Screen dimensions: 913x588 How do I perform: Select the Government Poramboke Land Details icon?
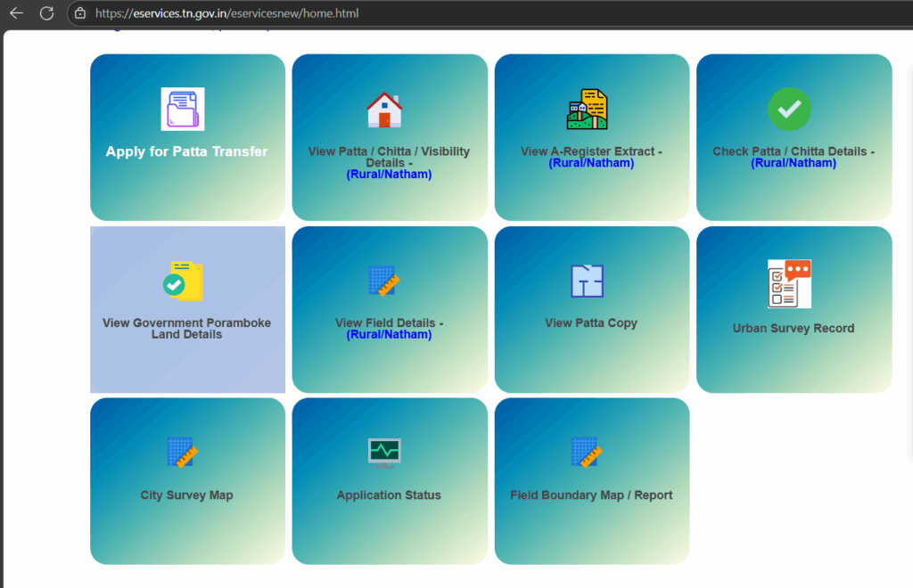(186, 282)
